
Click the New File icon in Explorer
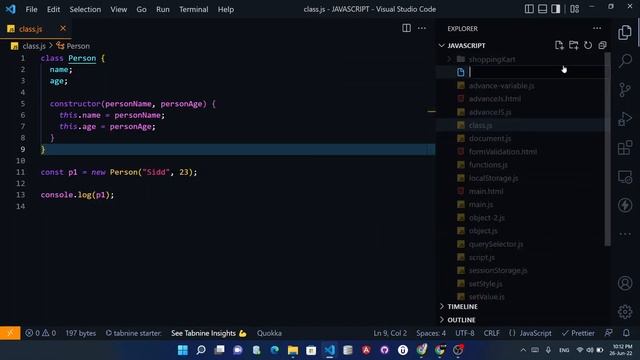tap(559, 45)
